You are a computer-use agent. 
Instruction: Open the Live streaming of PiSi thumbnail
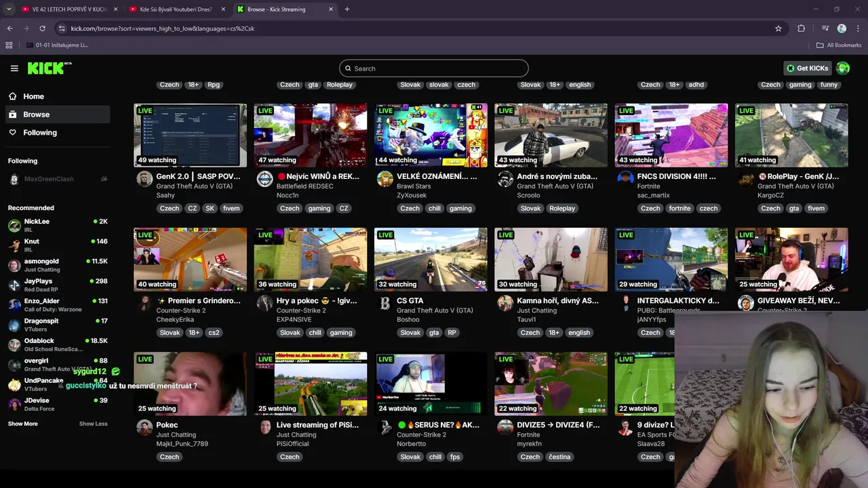[311, 384]
